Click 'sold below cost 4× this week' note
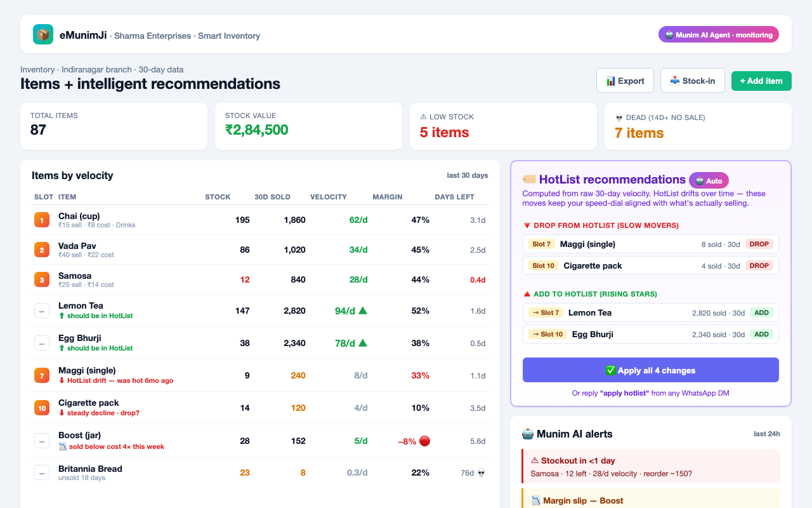The image size is (812, 508). click(x=111, y=446)
